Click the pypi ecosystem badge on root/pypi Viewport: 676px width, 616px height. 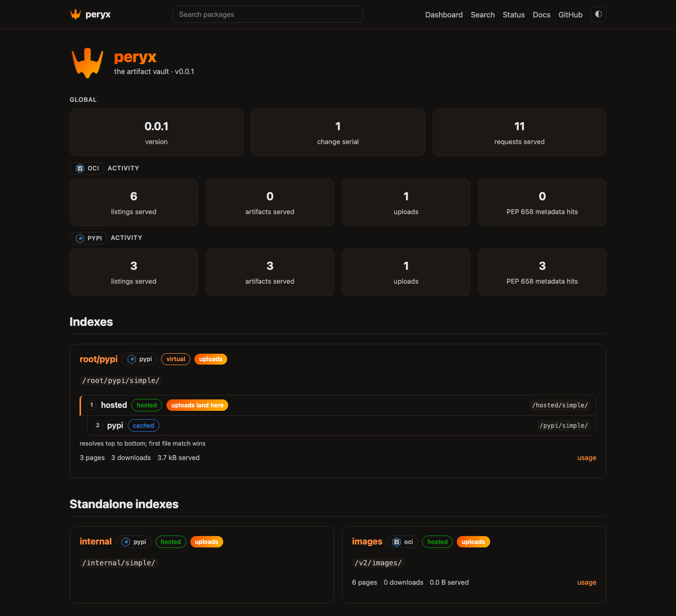pos(139,359)
